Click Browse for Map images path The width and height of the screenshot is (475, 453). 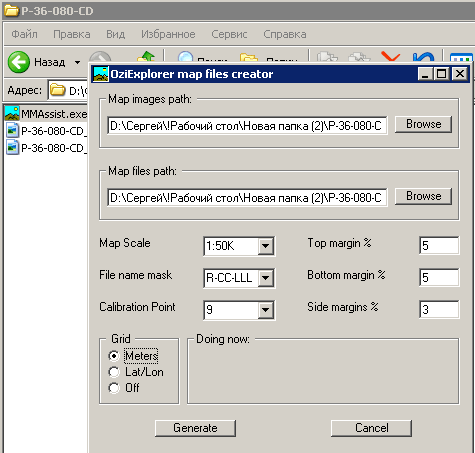[x=423, y=124]
